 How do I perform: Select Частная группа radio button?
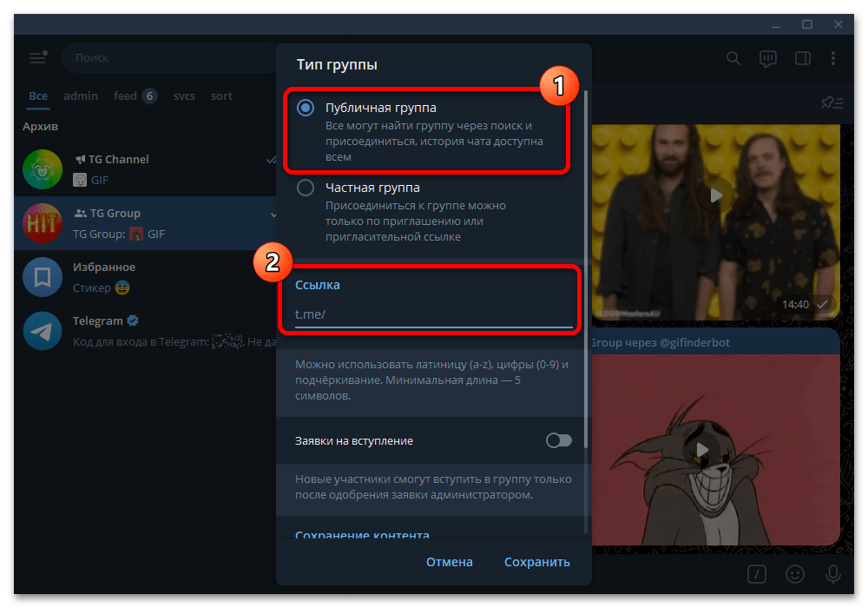coord(306,188)
